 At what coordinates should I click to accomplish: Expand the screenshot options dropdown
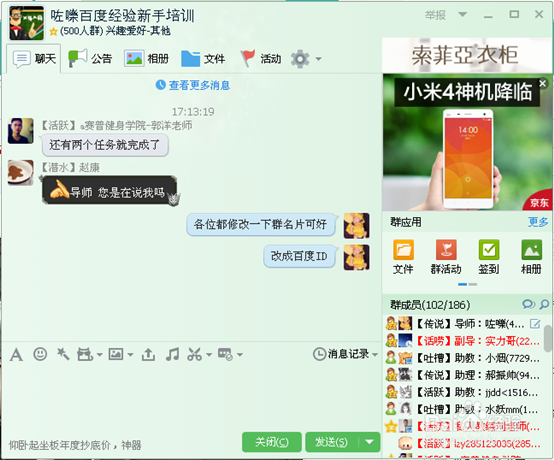209,354
